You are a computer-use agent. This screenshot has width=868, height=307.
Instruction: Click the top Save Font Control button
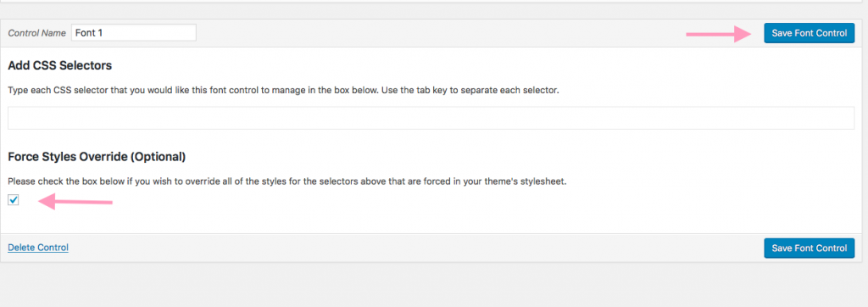tap(809, 33)
